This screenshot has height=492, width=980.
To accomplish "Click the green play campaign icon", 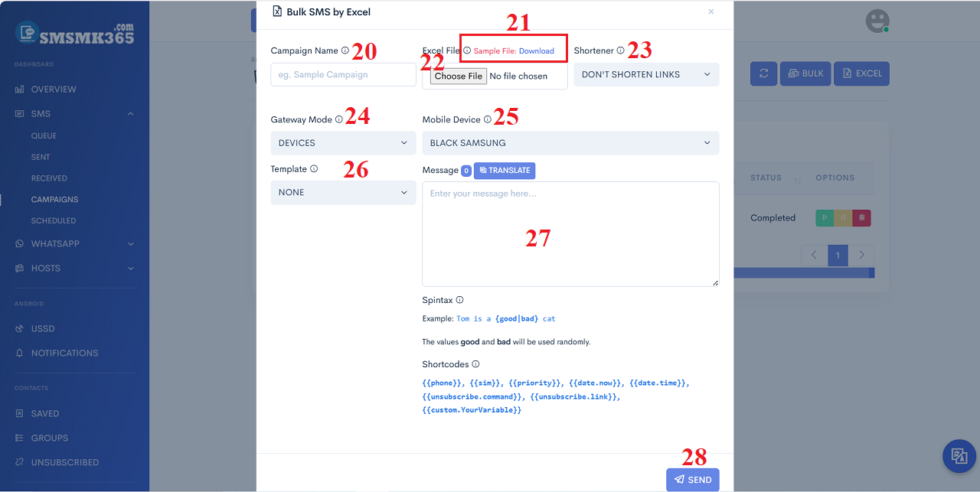I will [x=825, y=218].
